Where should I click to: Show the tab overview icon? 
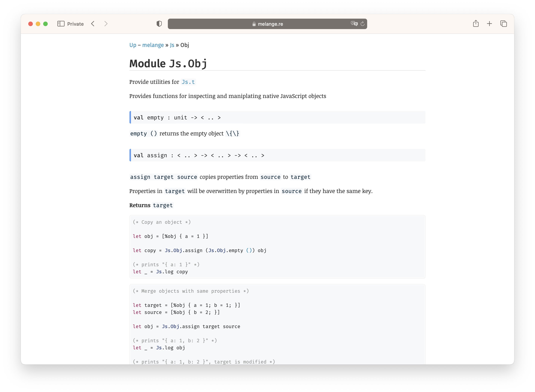pyautogui.click(x=504, y=24)
